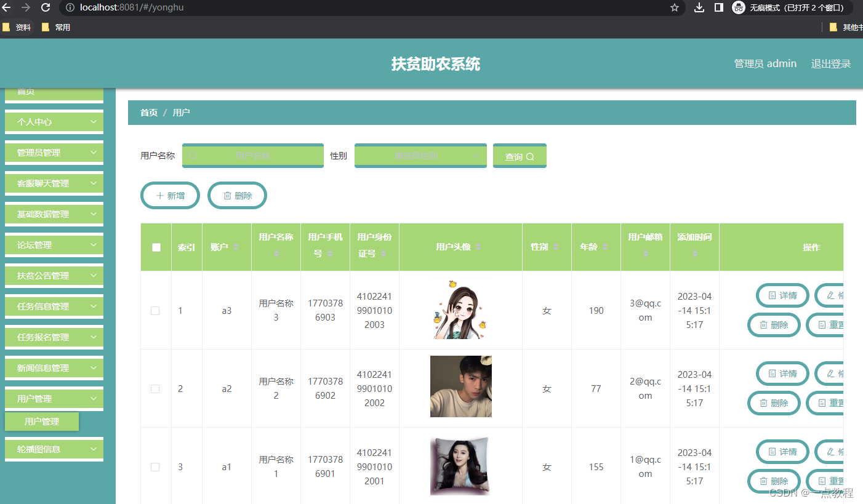Expand the 轮播图信息 sidebar menu

tap(54, 449)
